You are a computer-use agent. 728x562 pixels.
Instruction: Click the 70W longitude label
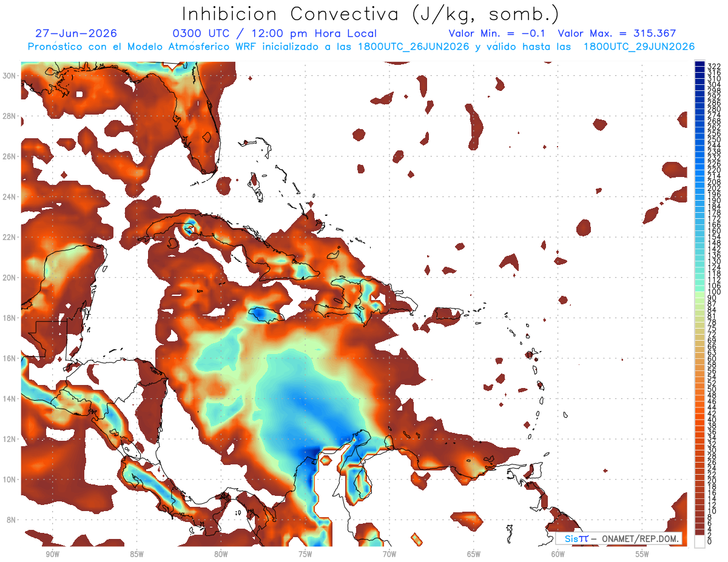[x=389, y=554]
